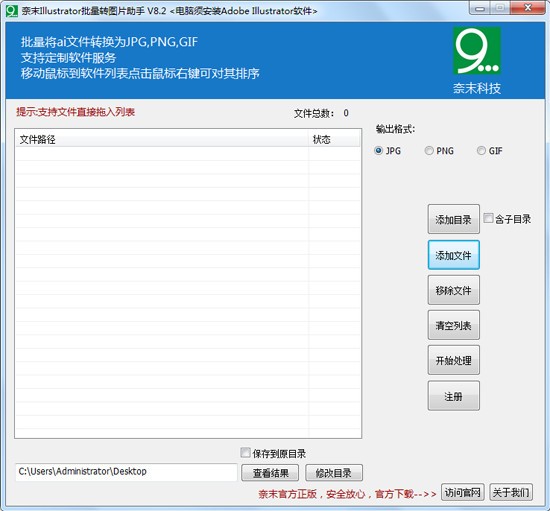
Task: Click the banner line 支持定制软件服务
Action: [x=68, y=58]
